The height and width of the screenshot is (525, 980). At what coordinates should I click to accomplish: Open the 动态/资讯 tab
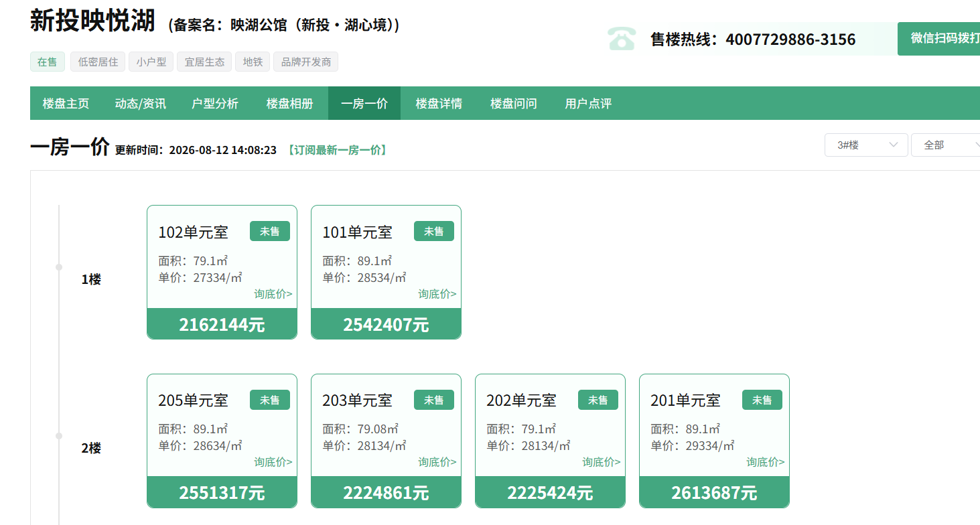[x=141, y=104]
